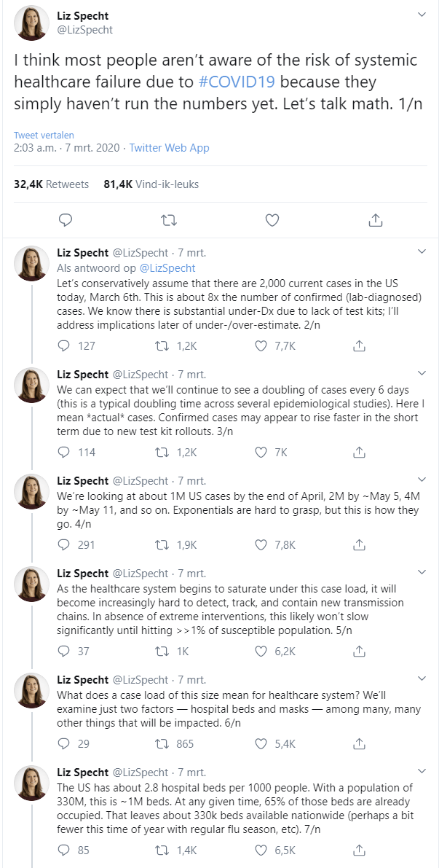439x868 pixels.
Task: Open the main tweet's chevron menu
Action: [422, 15]
